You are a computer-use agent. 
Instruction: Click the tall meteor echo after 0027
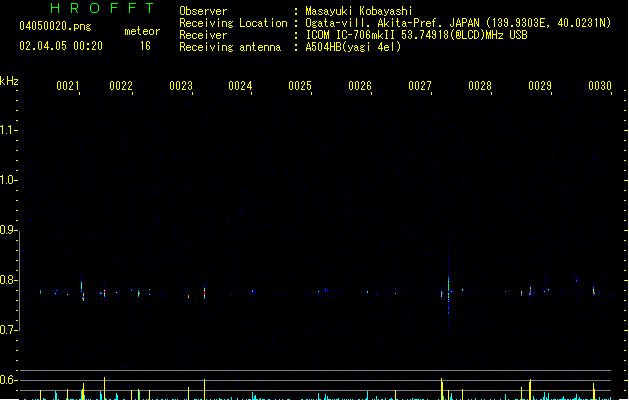pos(448,289)
